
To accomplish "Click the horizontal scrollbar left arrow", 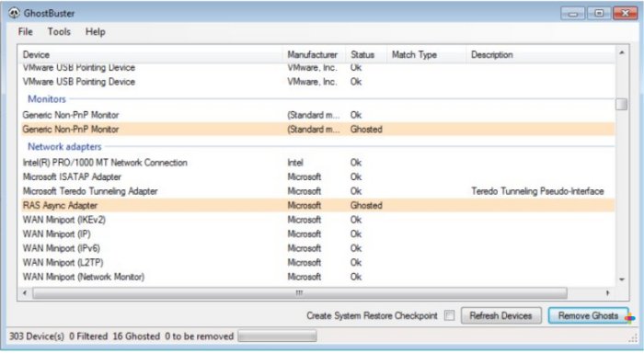I will [25, 293].
